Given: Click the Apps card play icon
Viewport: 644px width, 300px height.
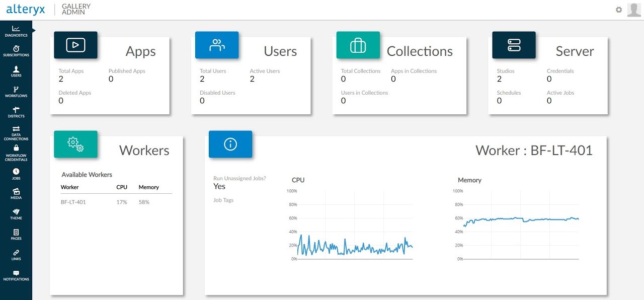Looking at the screenshot, I should (x=75, y=45).
